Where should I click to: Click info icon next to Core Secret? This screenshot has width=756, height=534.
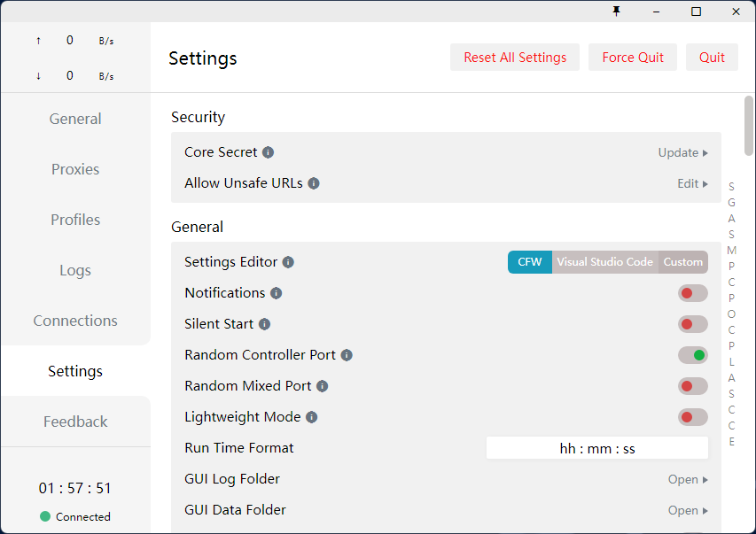269,152
